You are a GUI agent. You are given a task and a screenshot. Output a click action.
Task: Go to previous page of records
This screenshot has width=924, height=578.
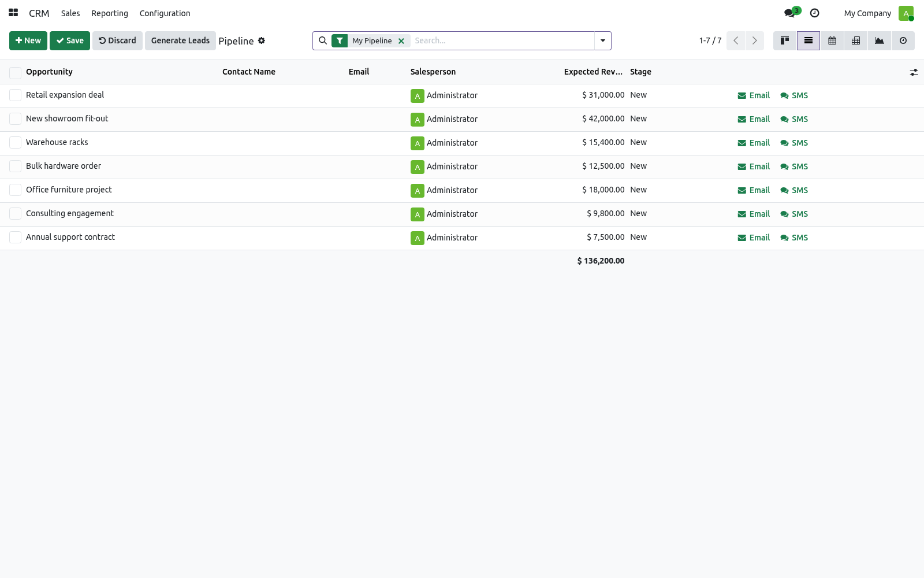coord(736,40)
